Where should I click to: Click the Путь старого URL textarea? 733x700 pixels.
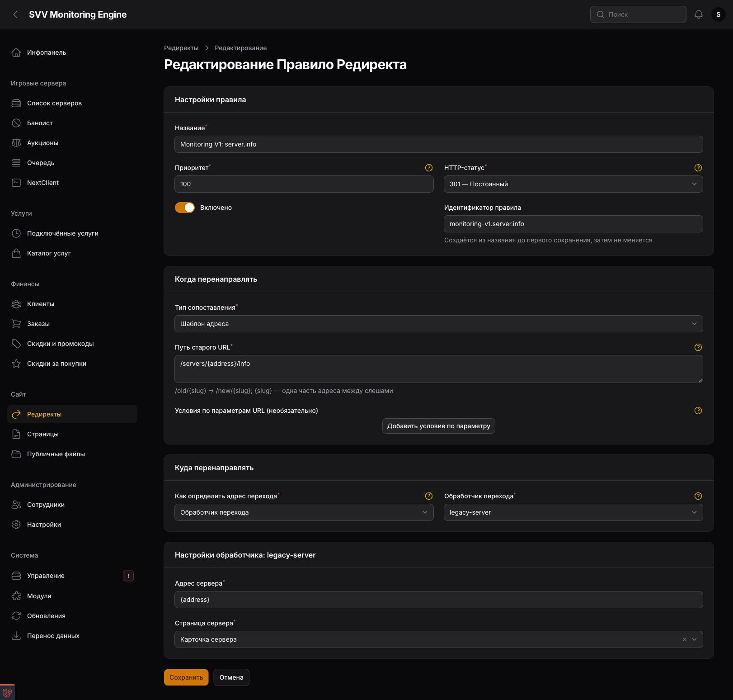[439, 369]
